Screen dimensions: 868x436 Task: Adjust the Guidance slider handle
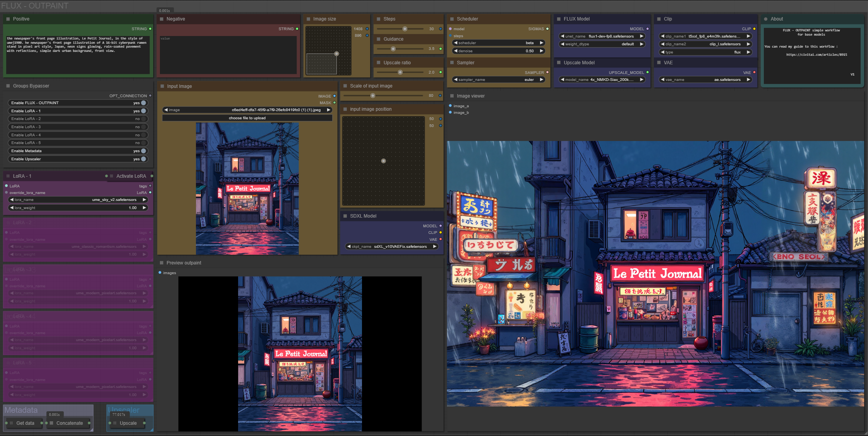click(x=393, y=49)
